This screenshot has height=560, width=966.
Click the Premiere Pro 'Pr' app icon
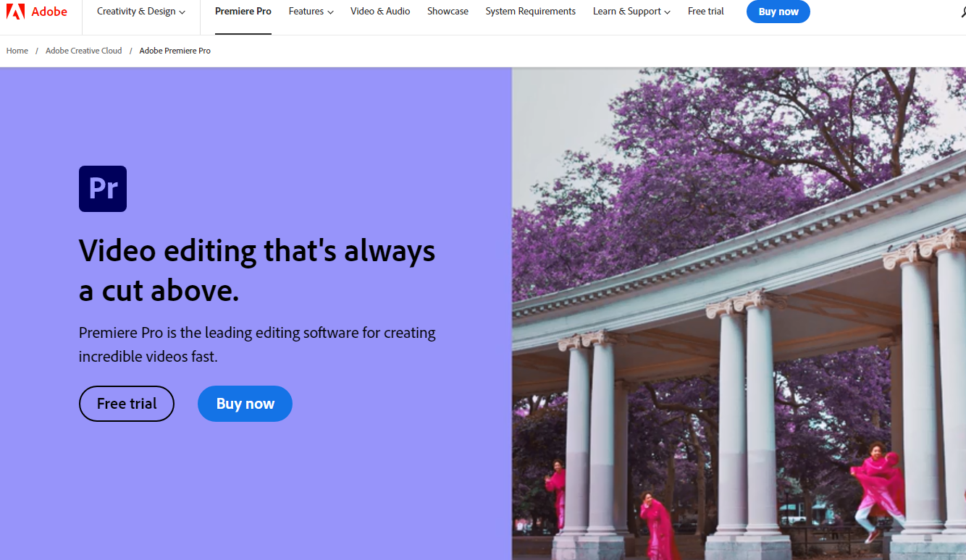103,189
